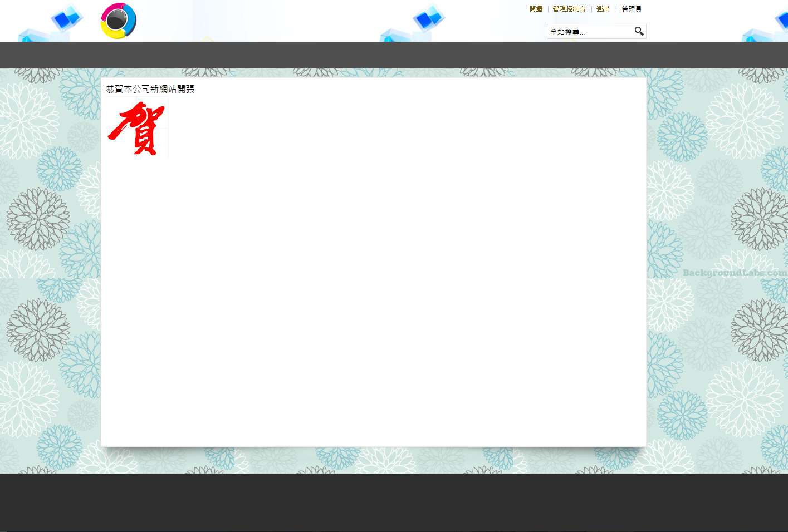788x532 pixels.
Task: Click the 管理員 username label
Action: click(632, 9)
